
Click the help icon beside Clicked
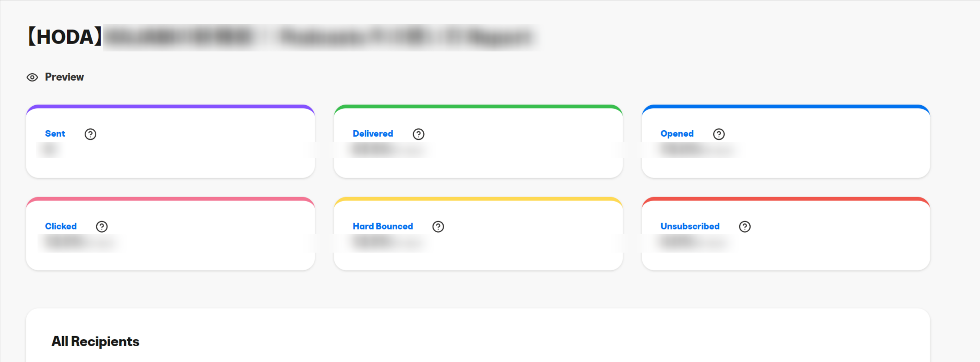pyautogui.click(x=101, y=226)
